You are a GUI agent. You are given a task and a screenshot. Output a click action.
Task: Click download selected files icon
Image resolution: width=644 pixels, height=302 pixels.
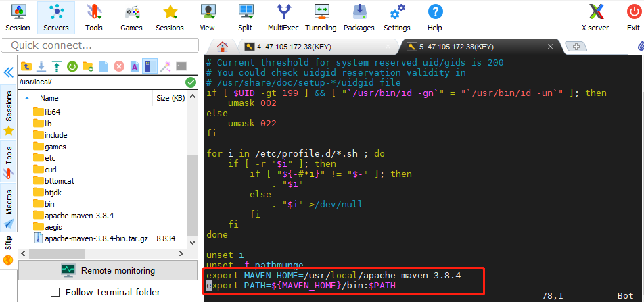41,66
